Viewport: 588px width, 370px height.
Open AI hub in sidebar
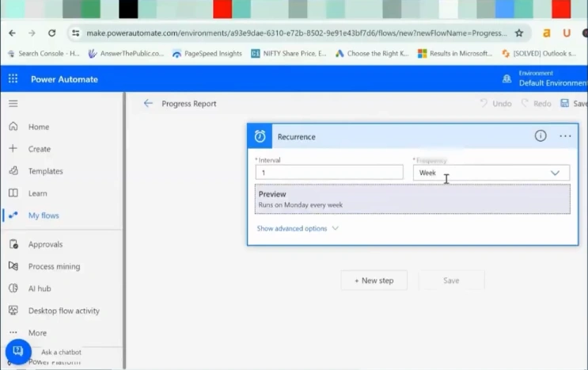(40, 288)
